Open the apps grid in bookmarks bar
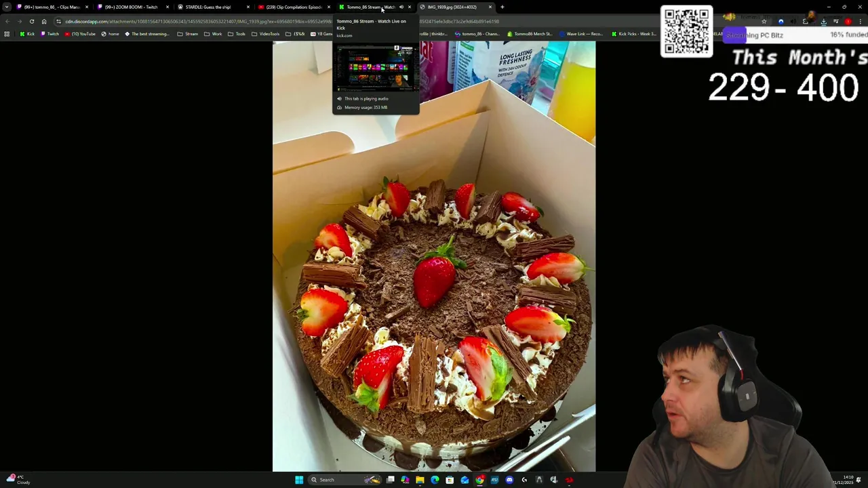The height and width of the screenshot is (488, 868). tap(7, 34)
